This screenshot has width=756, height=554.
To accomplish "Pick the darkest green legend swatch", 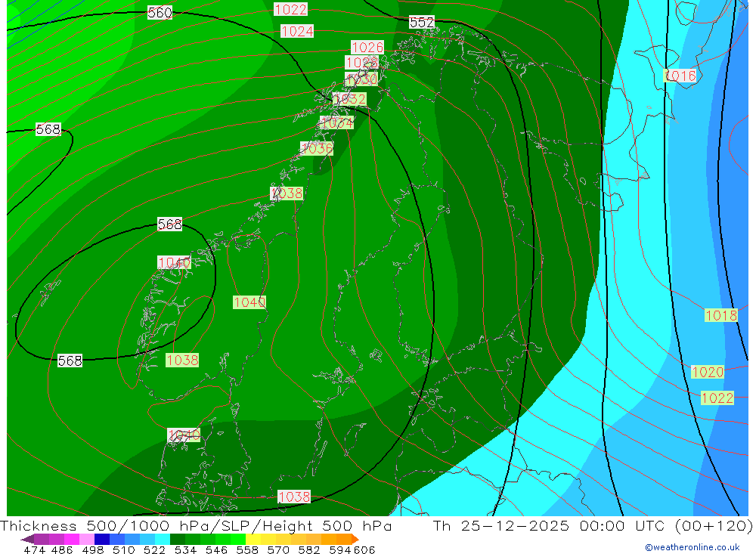I will coord(178,539).
